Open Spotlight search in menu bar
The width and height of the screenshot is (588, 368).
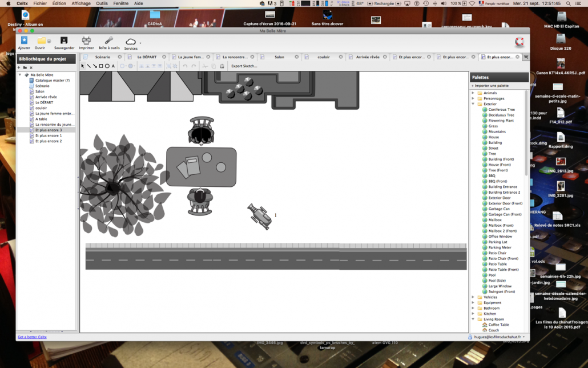click(x=569, y=3)
